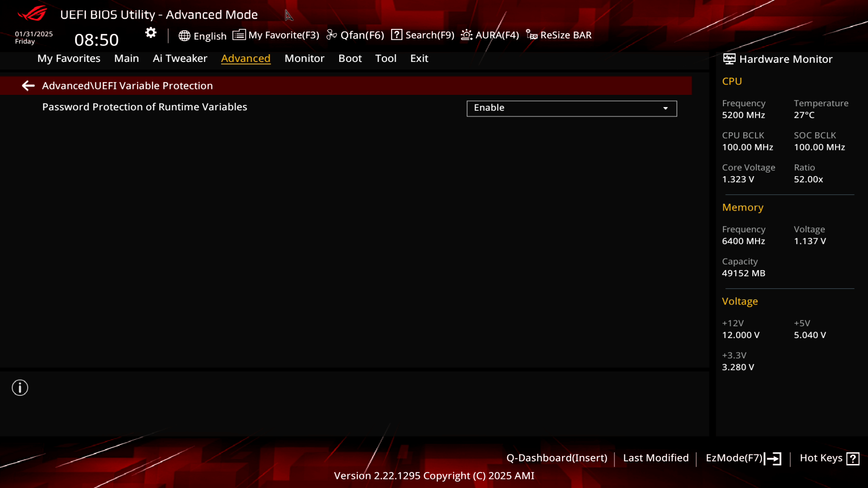868x488 pixels.
Task: Click the back arrow to Advanced
Action: [28, 85]
